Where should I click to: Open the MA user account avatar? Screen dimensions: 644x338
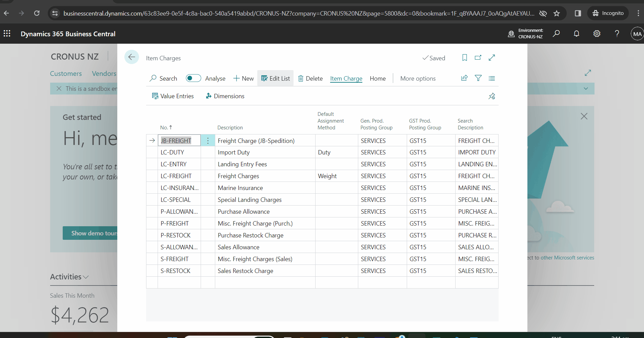point(637,34)
